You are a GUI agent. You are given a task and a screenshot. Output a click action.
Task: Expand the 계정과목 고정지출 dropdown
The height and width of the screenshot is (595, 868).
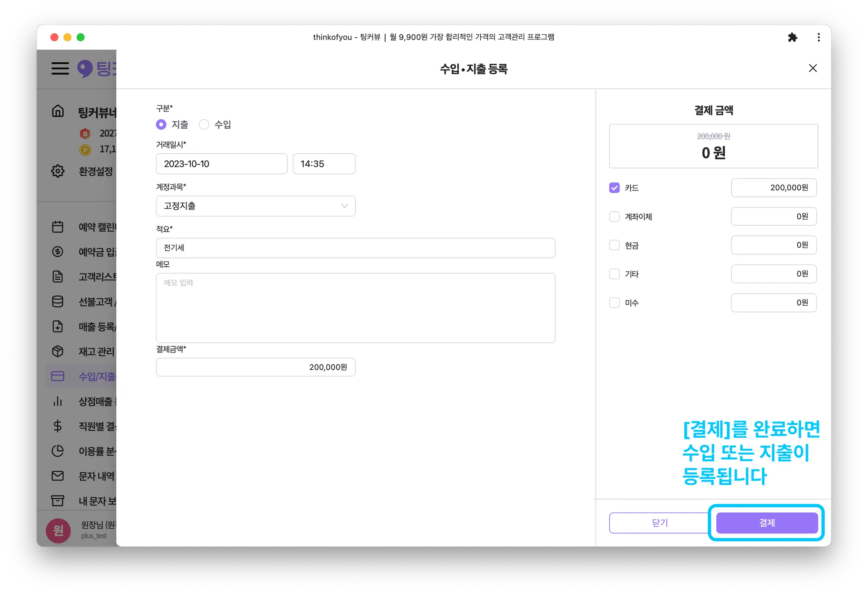[256, 206]
